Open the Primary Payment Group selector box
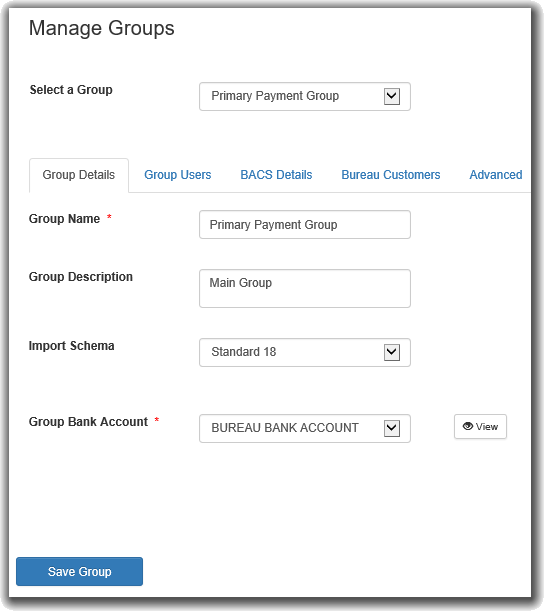544x611 pixels. point(305,96)
